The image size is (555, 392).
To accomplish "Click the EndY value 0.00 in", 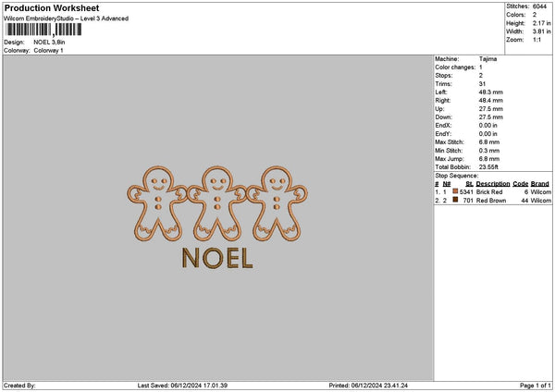I will tap(487, 134).
